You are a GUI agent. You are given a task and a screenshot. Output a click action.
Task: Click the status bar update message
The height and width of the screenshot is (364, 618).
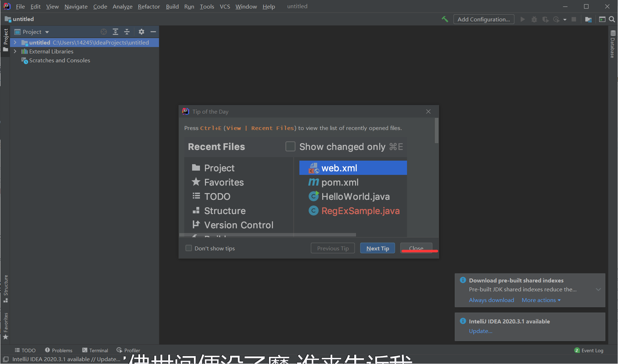coord(66,359)
